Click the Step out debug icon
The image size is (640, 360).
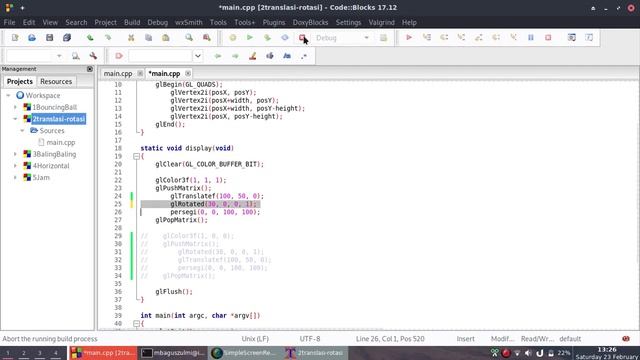coord(479,38)
